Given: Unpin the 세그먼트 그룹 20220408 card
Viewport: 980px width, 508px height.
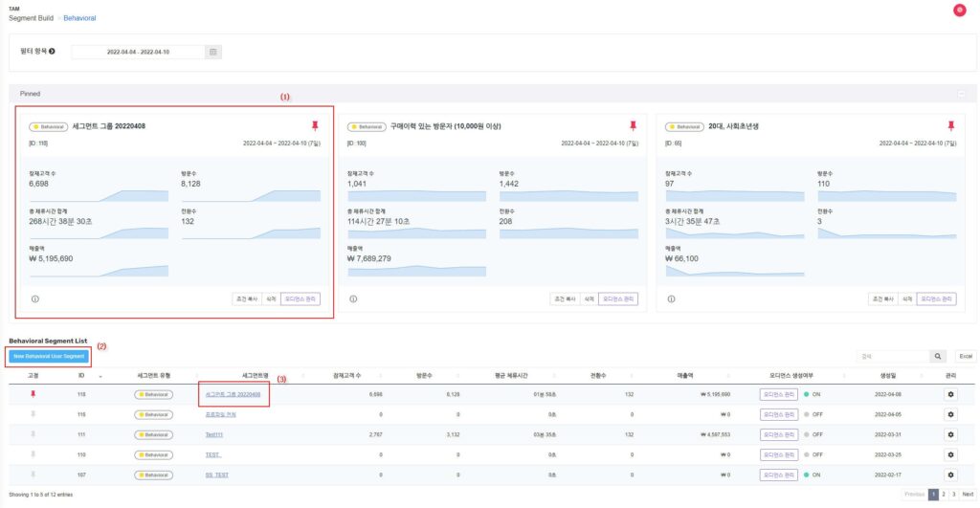Looking at the screenshot, I should tap(315, 125).
